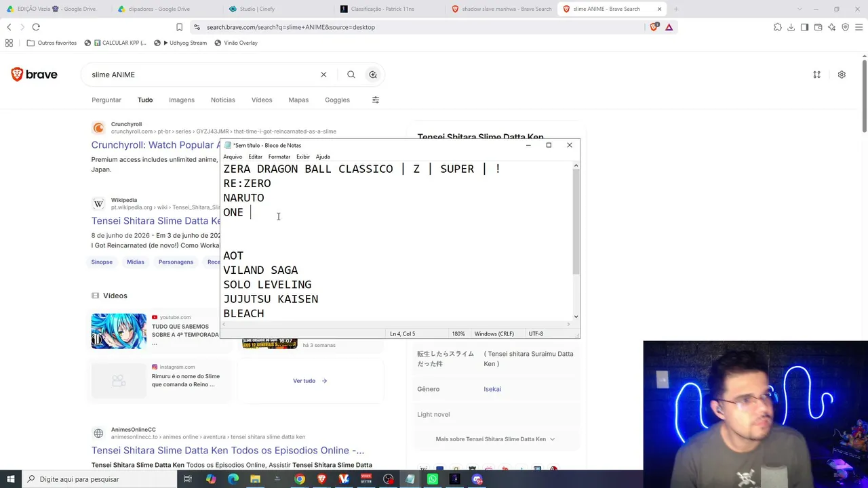Click the SOLO LEVELING line in Notepad
The image size is (868, 488).
(267, 285)
